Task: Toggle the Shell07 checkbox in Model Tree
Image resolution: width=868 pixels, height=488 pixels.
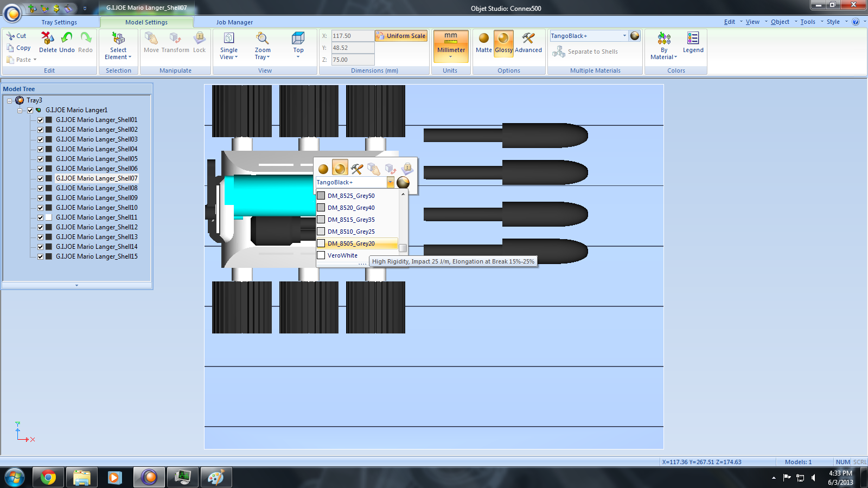Action: (x=40, y=178)
